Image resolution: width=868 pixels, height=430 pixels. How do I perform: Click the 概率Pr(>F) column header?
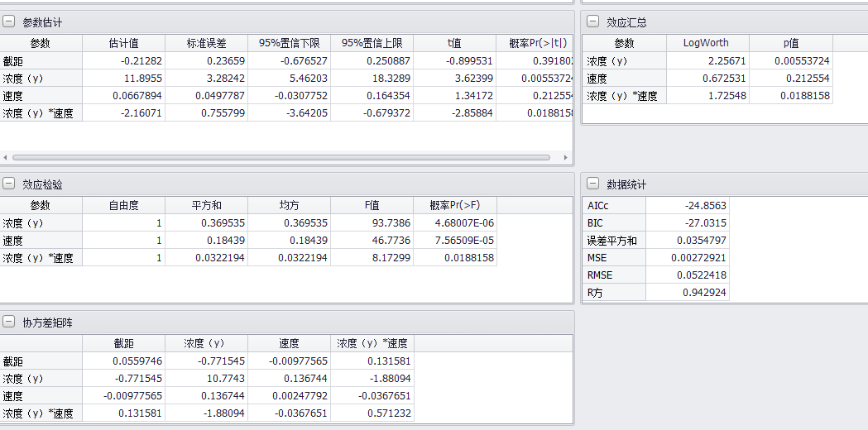coord(454,205)
